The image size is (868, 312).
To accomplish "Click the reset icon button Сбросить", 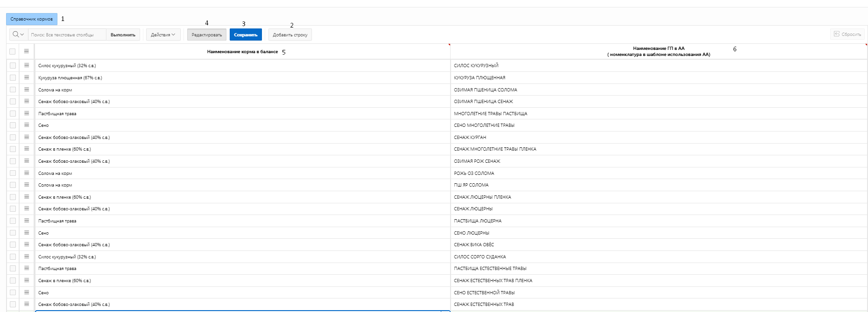I will pos(847,35).
